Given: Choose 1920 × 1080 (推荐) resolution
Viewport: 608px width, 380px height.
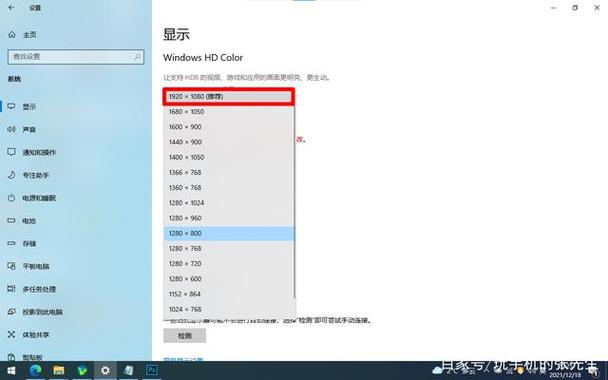Looking at the screenshot, I should [x=229, y=96].
